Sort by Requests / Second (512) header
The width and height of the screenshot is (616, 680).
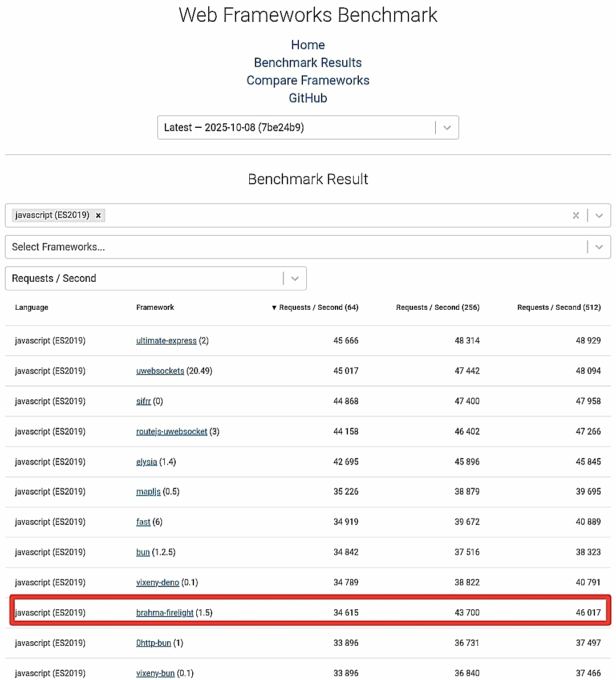click(558, 307)
